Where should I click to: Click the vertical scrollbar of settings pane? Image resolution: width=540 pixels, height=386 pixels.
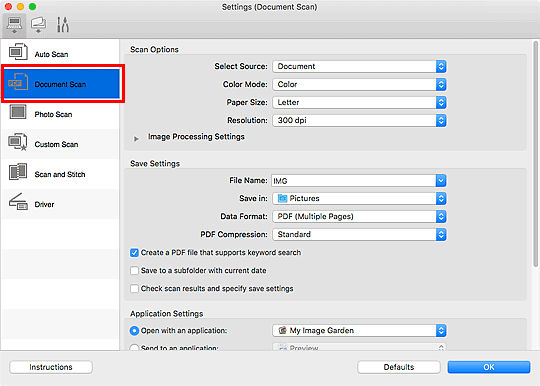point(536,154)
